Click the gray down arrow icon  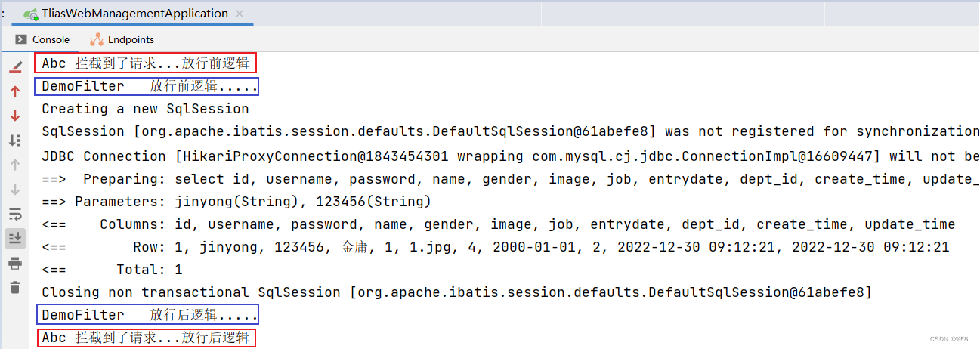pyautogui.click(x=15, y=190)
